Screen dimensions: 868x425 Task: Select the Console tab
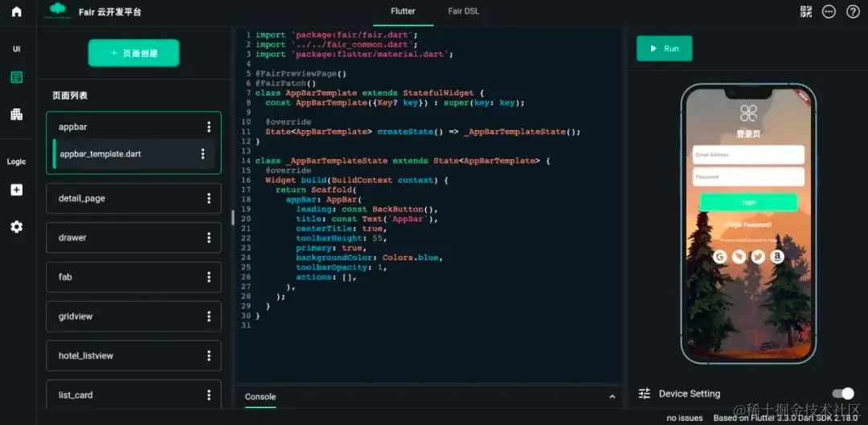(x=260, y=397)
